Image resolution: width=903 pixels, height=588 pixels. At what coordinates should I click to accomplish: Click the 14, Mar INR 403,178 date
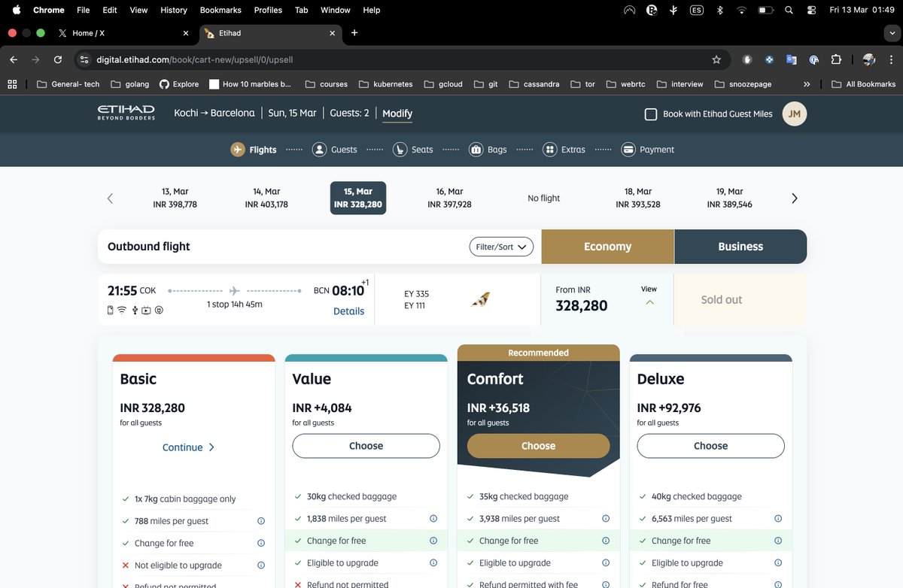click(x=266, y=198)
